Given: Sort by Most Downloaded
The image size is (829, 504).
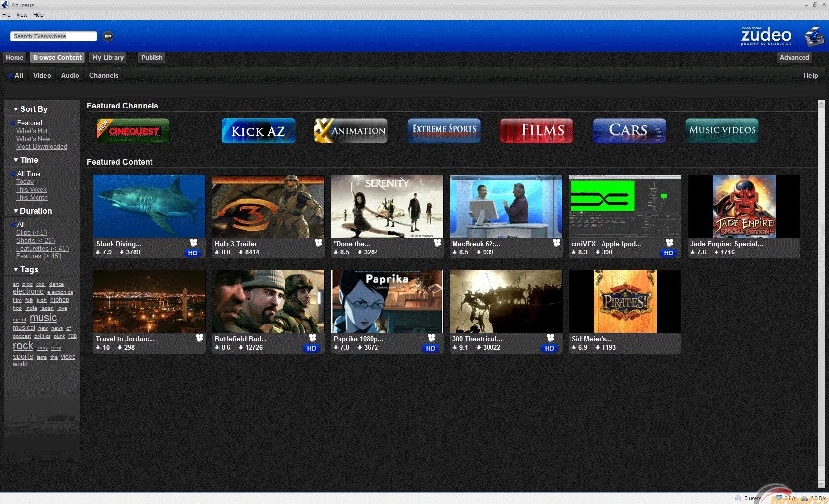Looking at the screenshot, I should [x=41, y=146].
